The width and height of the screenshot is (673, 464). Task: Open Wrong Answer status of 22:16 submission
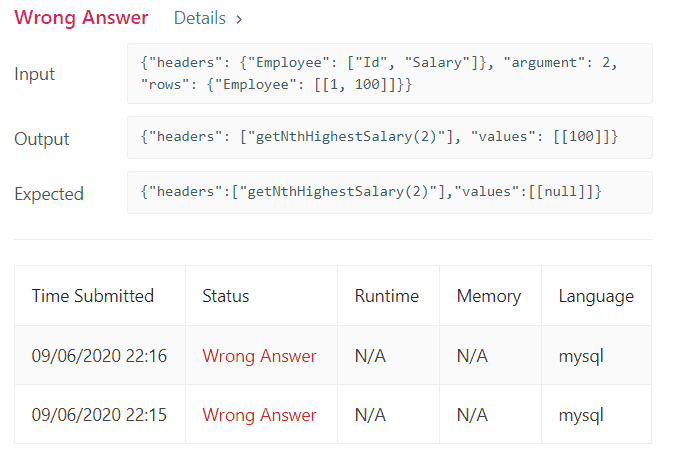pos(259,356)
